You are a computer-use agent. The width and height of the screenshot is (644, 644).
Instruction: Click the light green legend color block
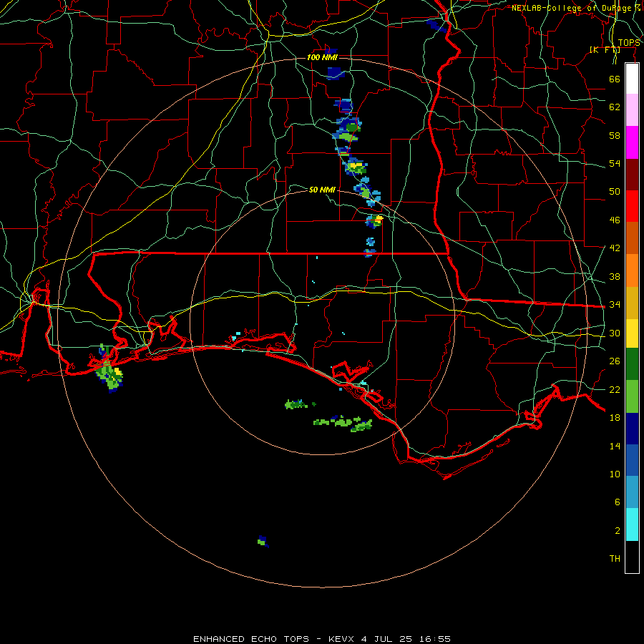click(x=632, y=396)
